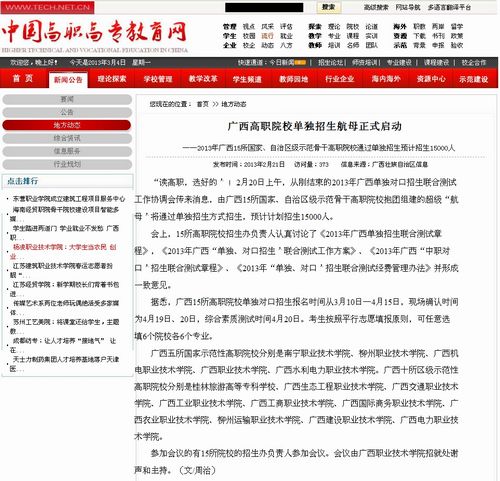Open the 下载 header link
Screen dimensions: 500x481
(419, 36)
